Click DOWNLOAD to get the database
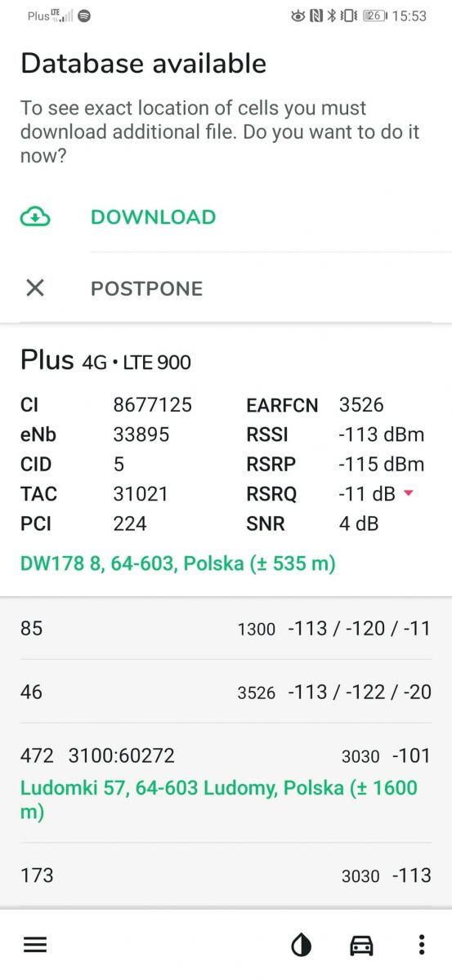The height and width of the screenshot is (980, 452). 154,217
